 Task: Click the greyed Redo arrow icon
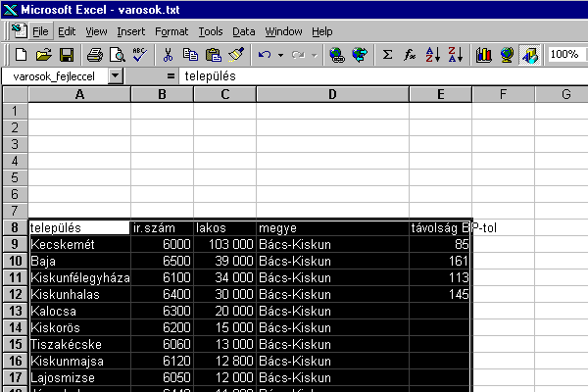click(x=299, y=55)
